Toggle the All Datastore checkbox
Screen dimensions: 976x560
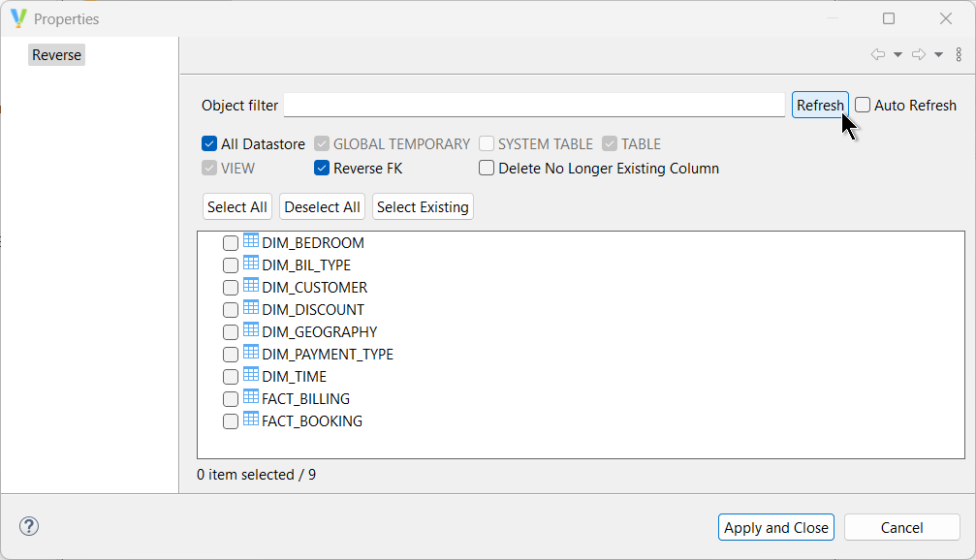click(x=209, y=144)
